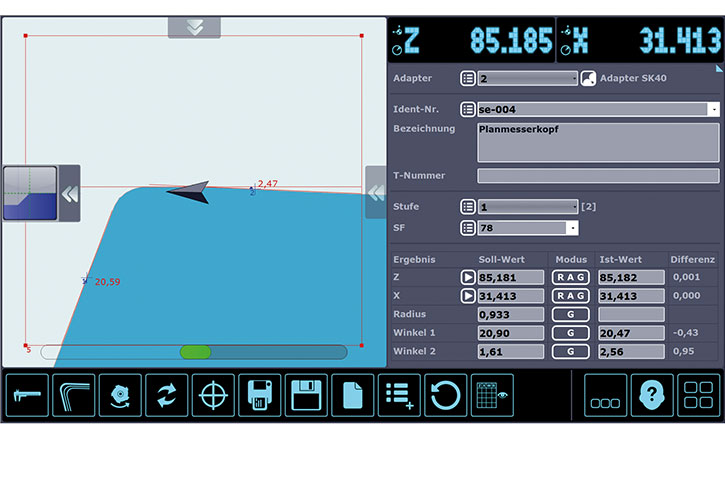The height and width of the screenshot is (480, 725).
Task: Select the caliper measuring tool icon
Action: (27, 395)
